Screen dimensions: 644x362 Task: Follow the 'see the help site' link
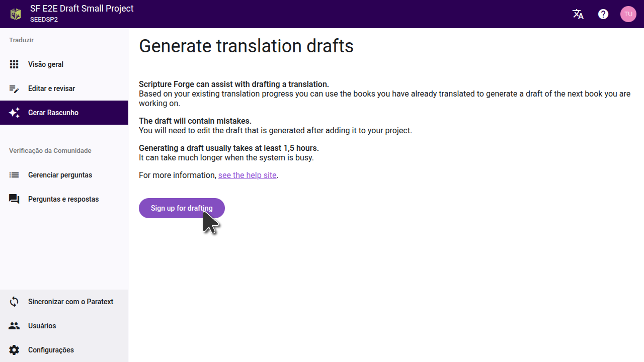[x=247, y=175]
